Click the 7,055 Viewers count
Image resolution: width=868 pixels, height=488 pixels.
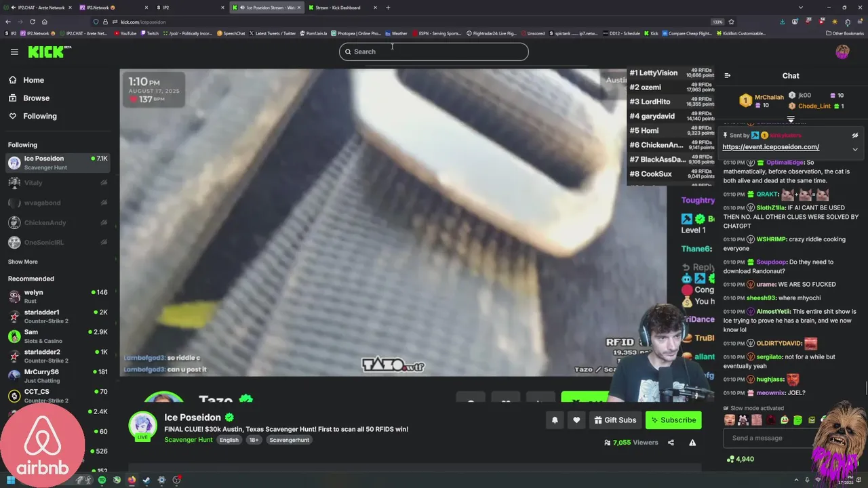click(x=631, y=443)
